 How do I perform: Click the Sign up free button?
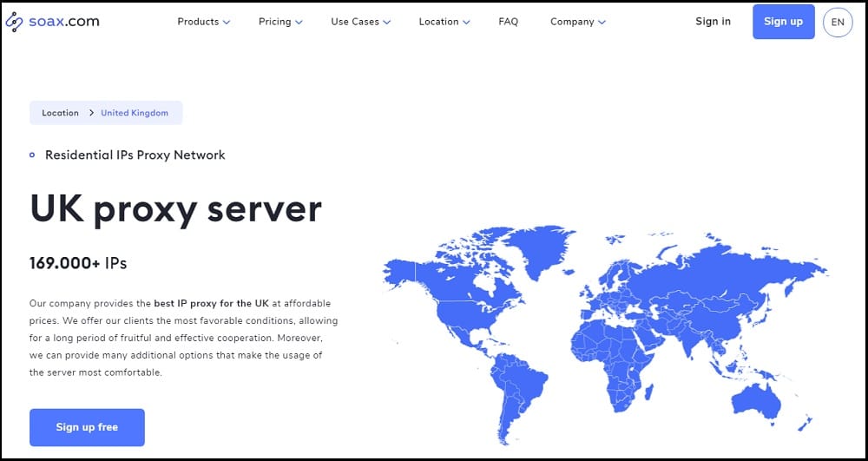87,427
